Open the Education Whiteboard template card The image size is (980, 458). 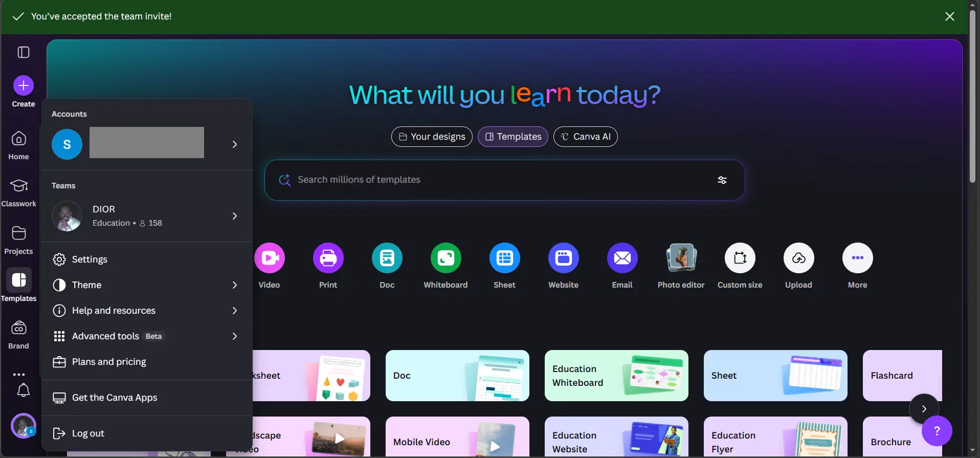coord(616,376)
